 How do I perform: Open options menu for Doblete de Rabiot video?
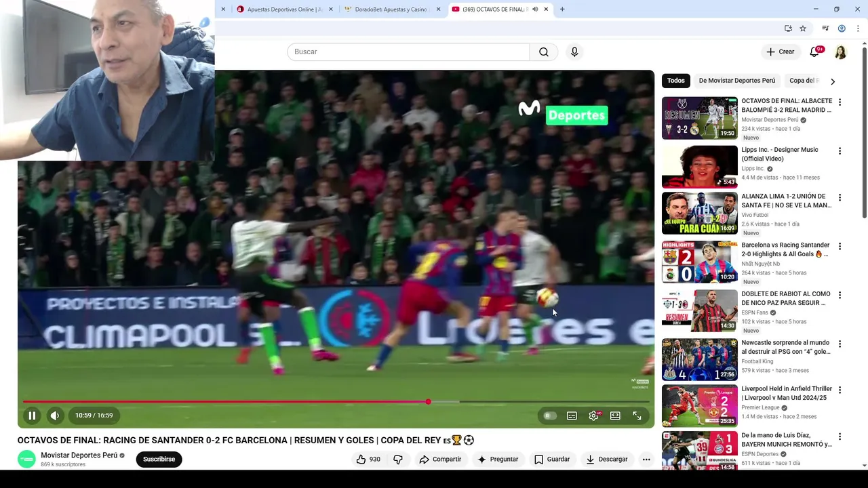pyautogui.click(x=840, y=296)
